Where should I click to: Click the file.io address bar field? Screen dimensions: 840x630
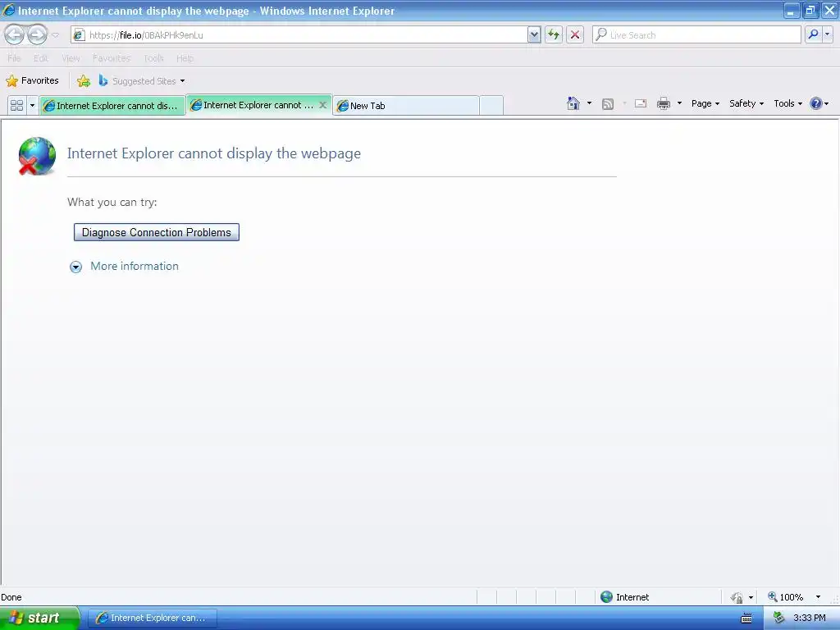299,34
